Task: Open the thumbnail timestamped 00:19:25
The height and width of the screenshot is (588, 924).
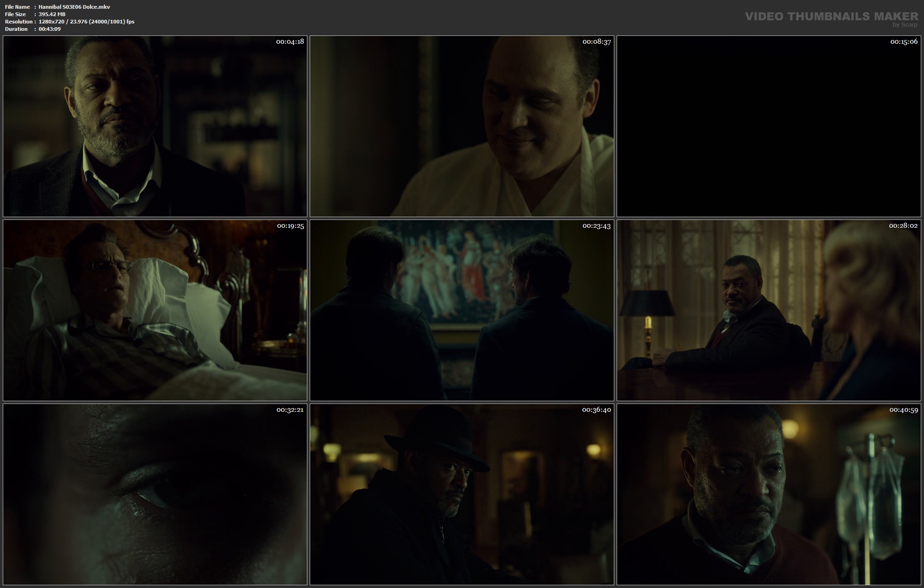Action: [x=155, y=310]
